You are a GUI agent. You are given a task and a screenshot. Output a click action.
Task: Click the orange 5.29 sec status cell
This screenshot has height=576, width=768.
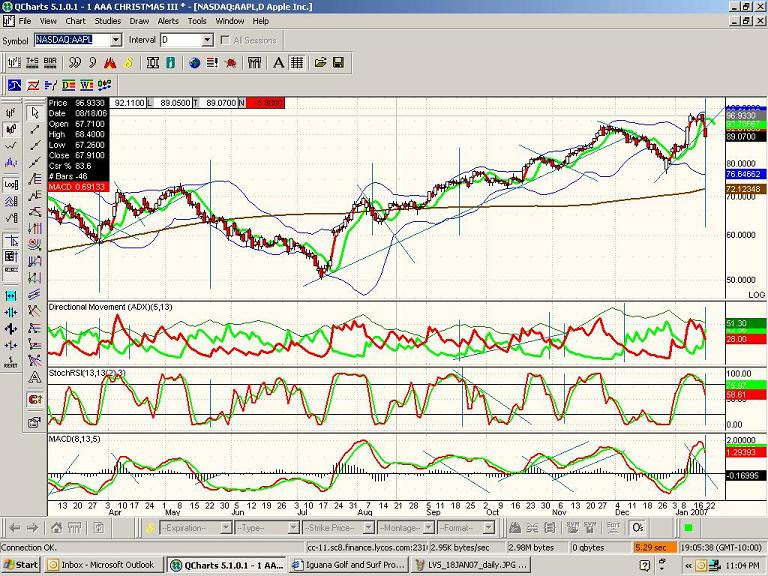[x=655, y=548]
